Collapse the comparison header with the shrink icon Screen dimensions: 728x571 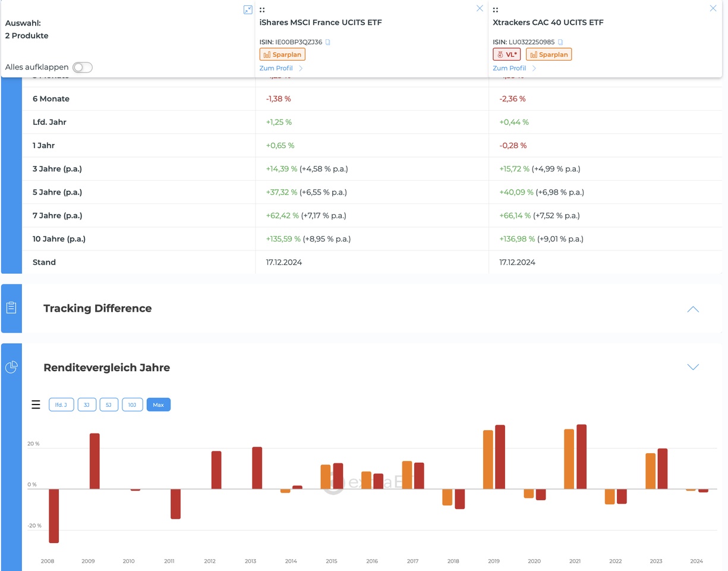248,10
